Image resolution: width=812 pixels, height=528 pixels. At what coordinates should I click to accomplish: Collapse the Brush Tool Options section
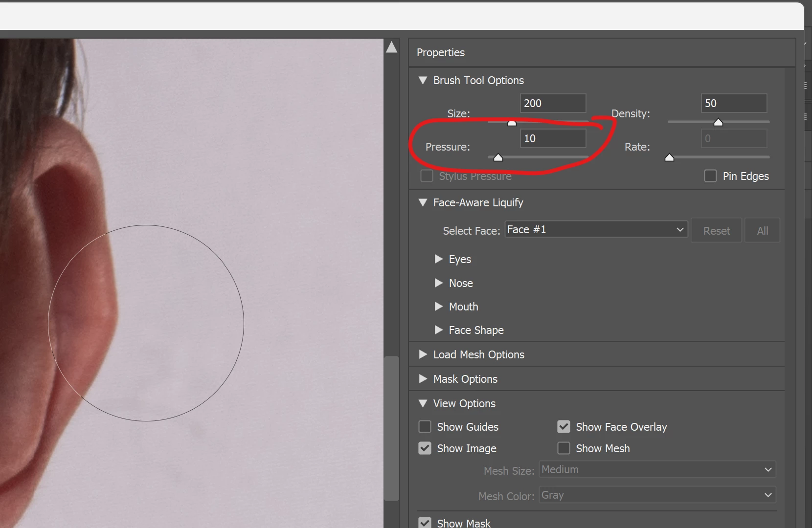(423, 80)
